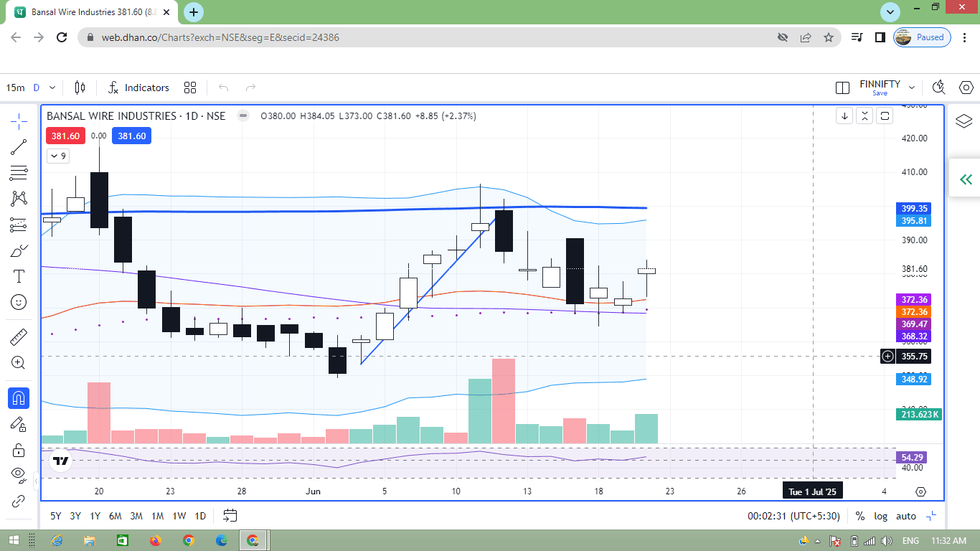Open the indicator templates grid

tap(190, 88)
